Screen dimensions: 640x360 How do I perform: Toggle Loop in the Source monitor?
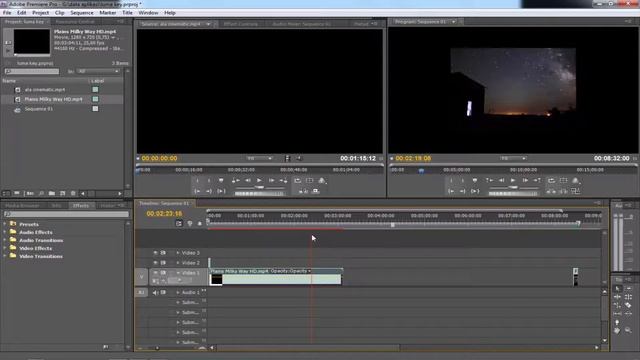pyautogui.click(x=298, y=180)
